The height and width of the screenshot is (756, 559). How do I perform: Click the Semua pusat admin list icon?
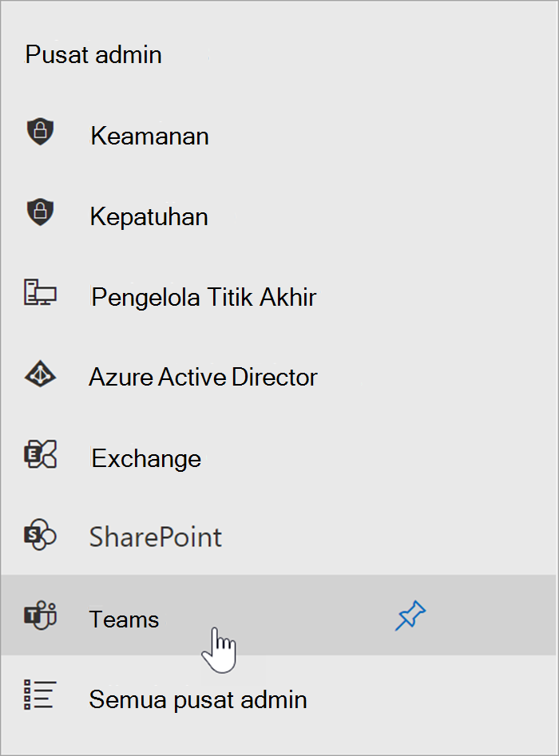tap(40, 695)
